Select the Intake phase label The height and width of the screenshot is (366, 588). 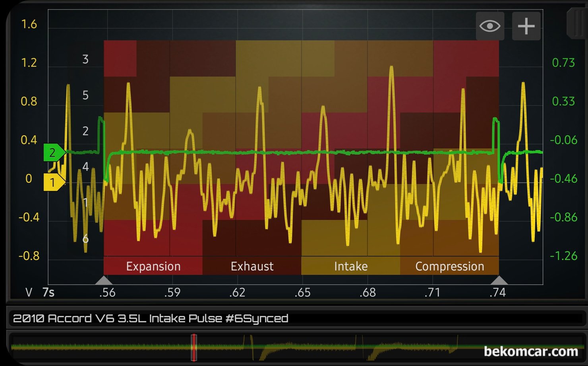[x=350, y=266]
